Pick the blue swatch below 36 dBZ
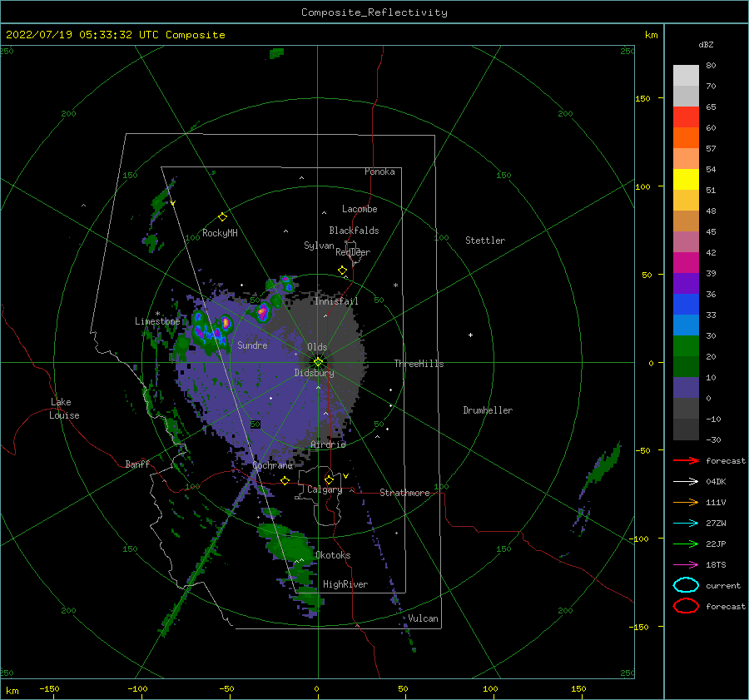 tap(686, 304)
